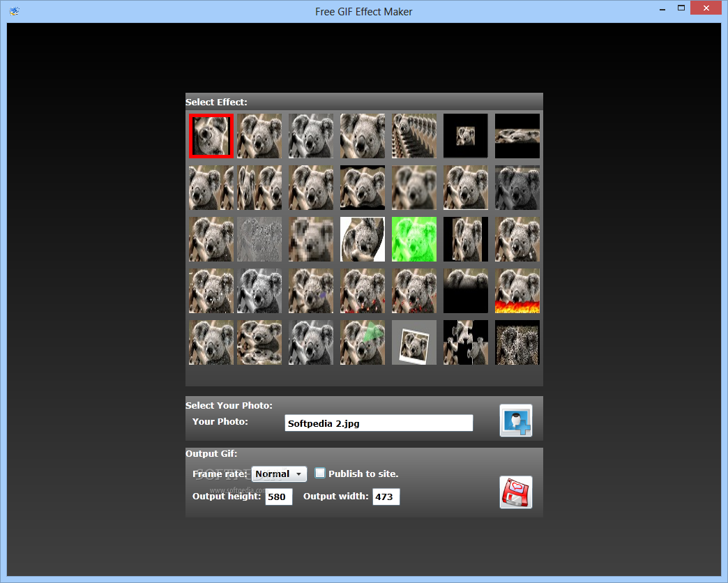
Task: Pick the narrow koala with black side bars
Action: click(466, 239)
